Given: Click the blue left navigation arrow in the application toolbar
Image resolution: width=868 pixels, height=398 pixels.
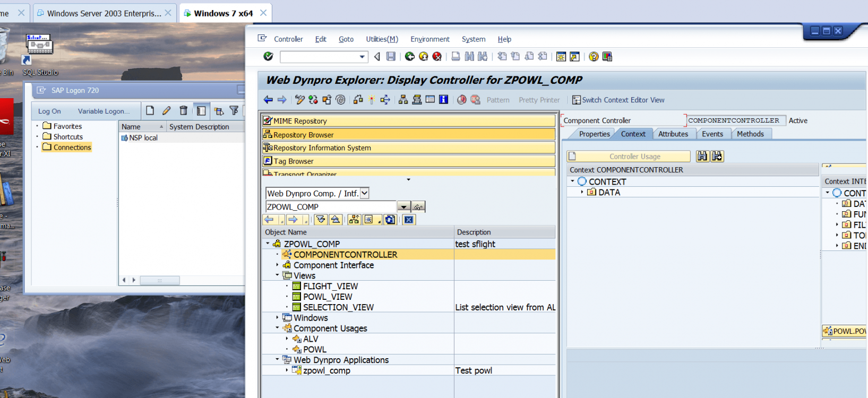Looking at the screenshot, I should pyautogui.click(x=268, y=99).
